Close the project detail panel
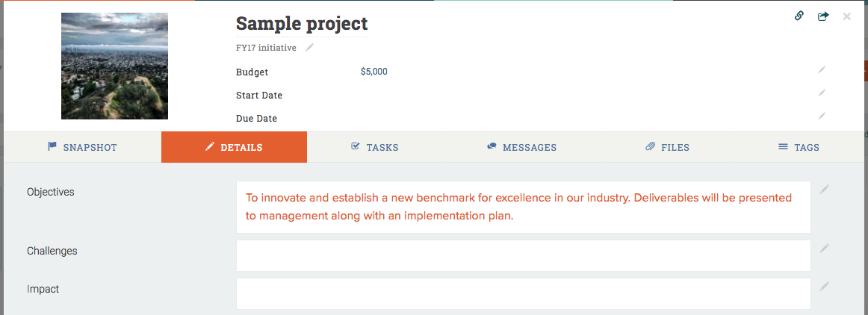 coord(846,16)
